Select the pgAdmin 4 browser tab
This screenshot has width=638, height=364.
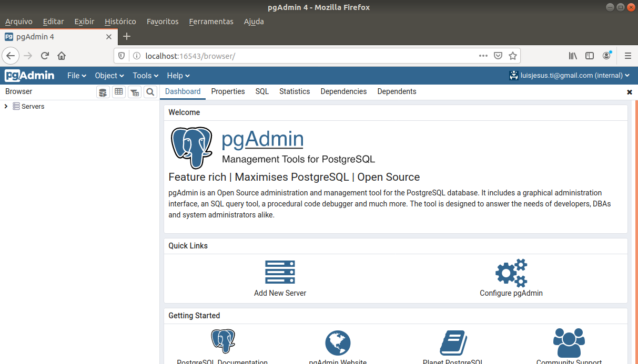coord(58,37)
